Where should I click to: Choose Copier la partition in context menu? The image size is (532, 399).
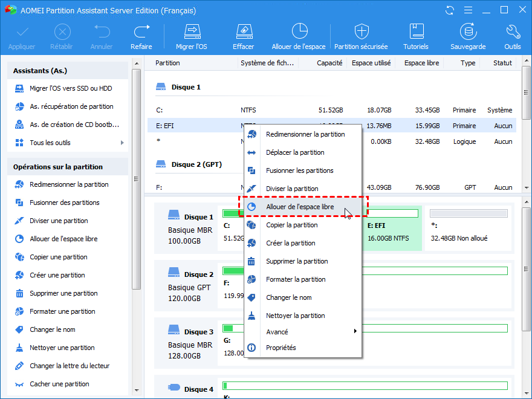pyautogui.click(x=303, y=225)
